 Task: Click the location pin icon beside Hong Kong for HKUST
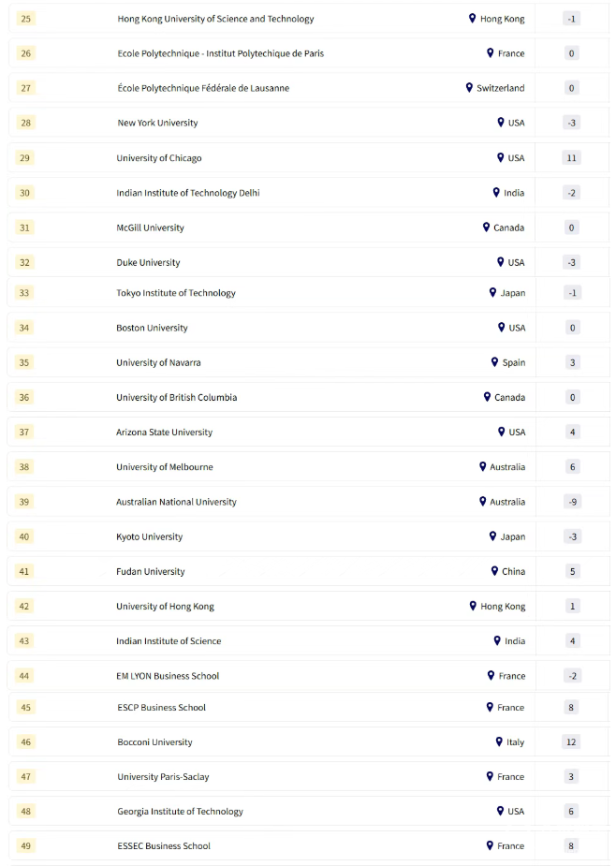[x=473, y=18]
